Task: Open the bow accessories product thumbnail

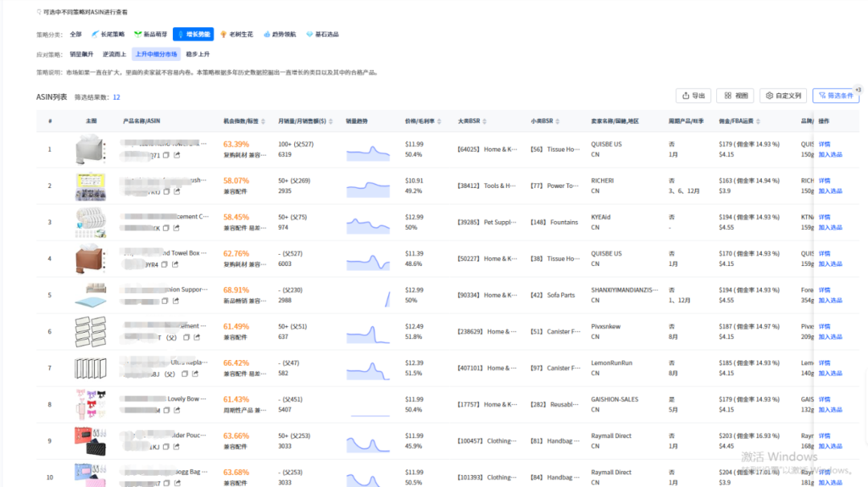Action: 90,404
